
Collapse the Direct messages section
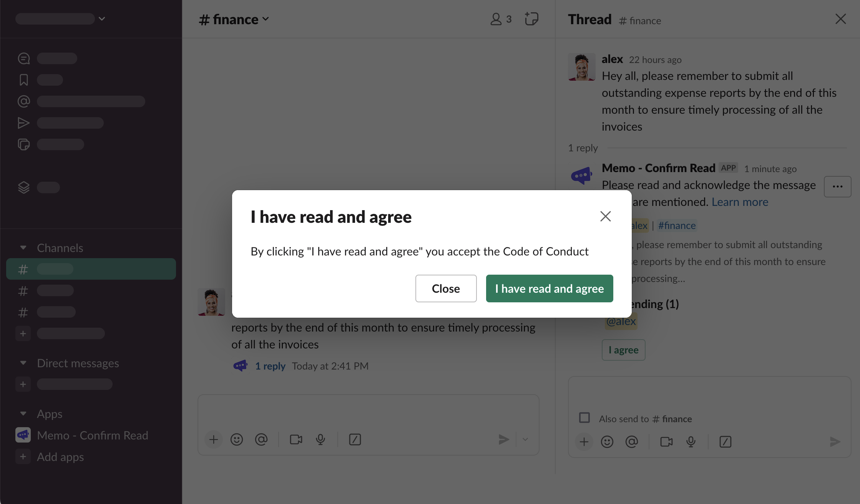coord(23,363)
